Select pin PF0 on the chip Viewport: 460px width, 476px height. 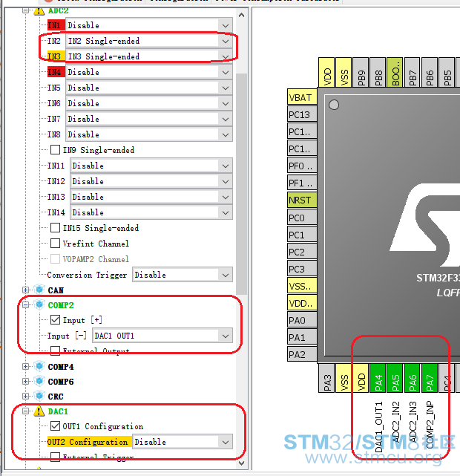point(302,166)
